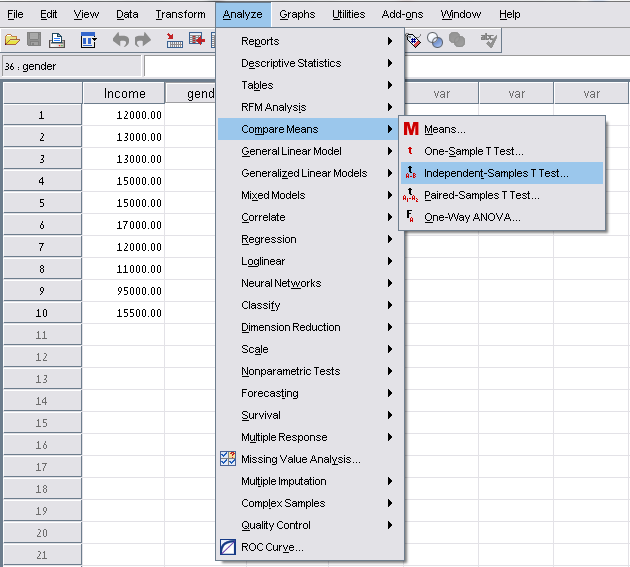
Task: Select the Income column header
Action: (x=124, y=93)
